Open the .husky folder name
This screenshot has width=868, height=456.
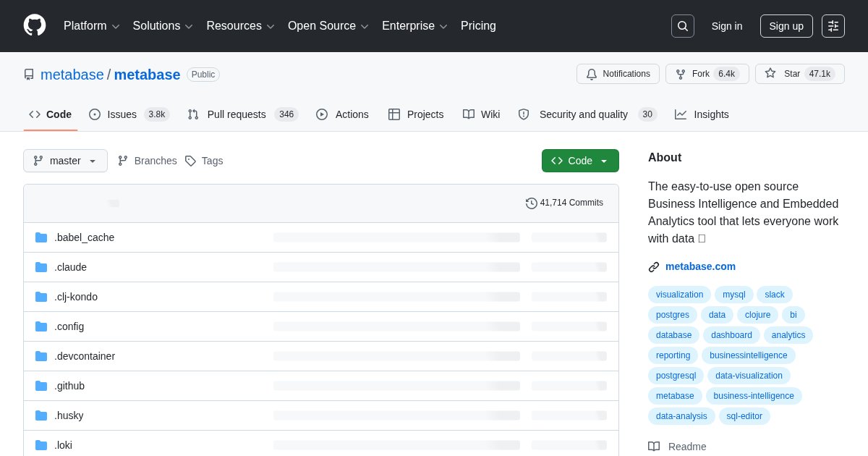pos(69,415)
